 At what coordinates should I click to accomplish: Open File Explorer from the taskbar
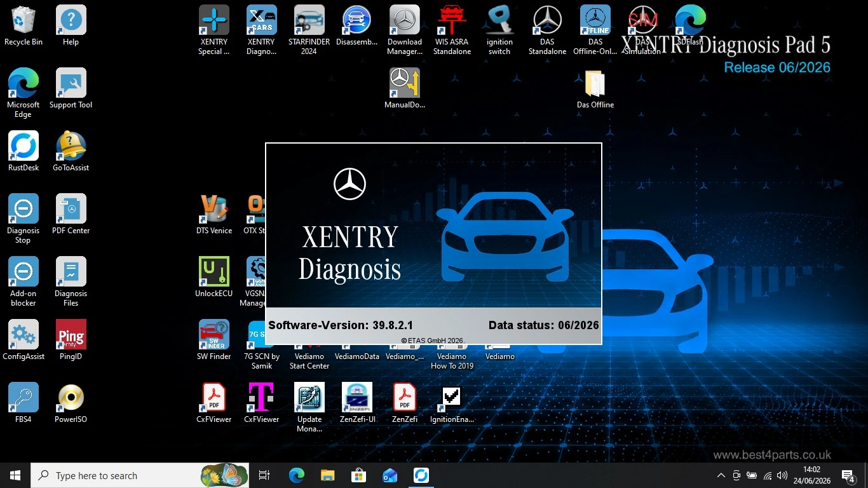(x=327, y=475)
